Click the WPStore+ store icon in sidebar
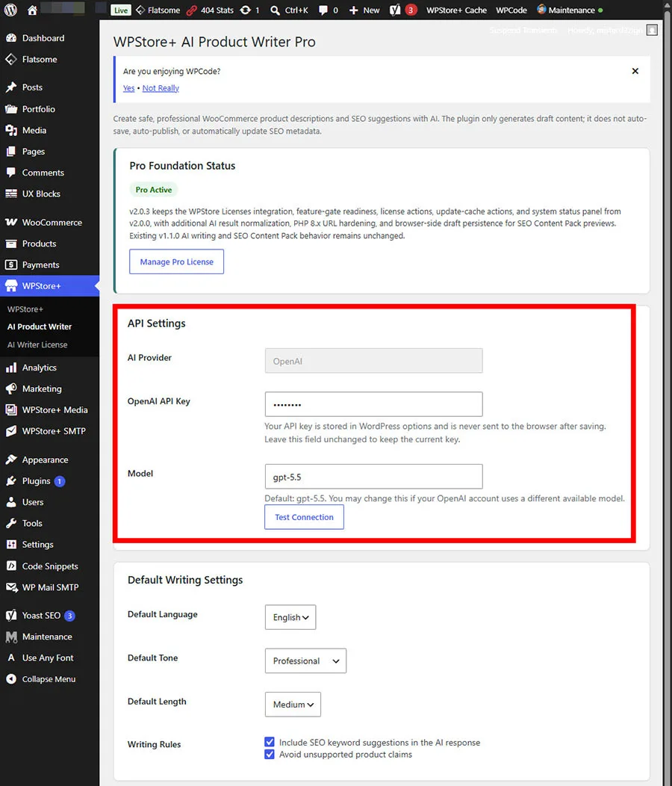The height and width of the screenshot is (786, 672). [11, 285]
